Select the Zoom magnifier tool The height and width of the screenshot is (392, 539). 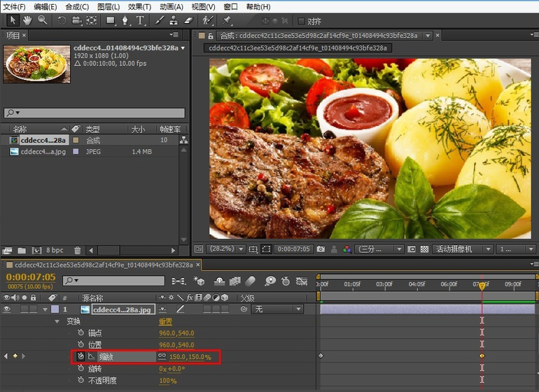pyautogui.click(x=43, y=20)
